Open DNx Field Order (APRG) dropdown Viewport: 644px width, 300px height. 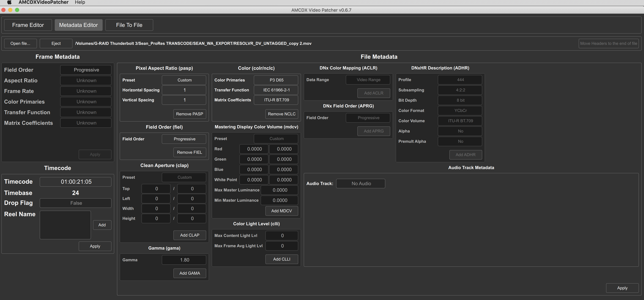368,118
